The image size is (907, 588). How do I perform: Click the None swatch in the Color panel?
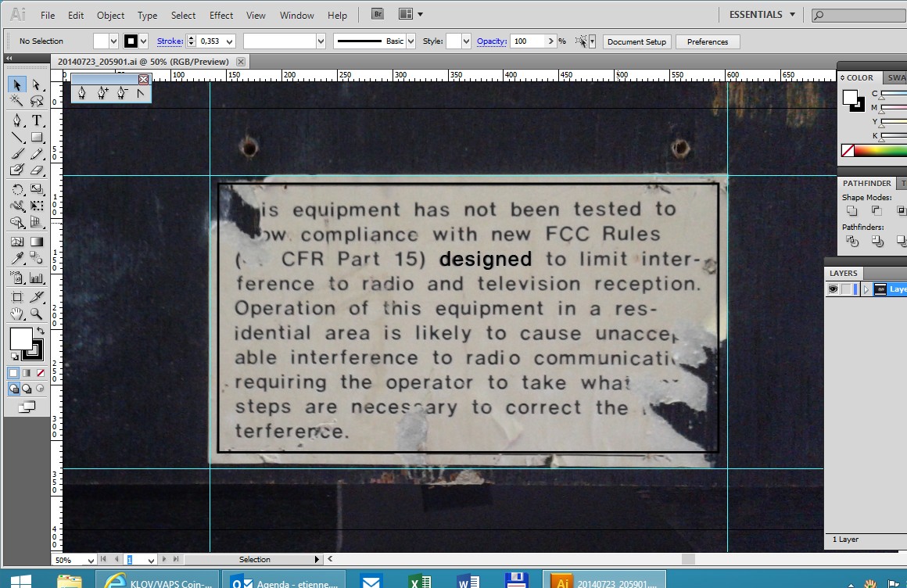(x=848, y=150)
